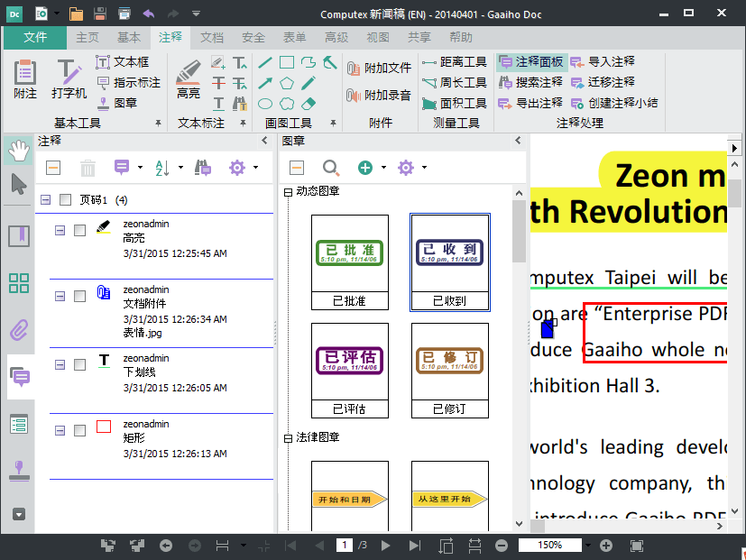This screenshot has width=746, height=560.
Task: Select the pencil drawing tool
Action: coord(309,83)
